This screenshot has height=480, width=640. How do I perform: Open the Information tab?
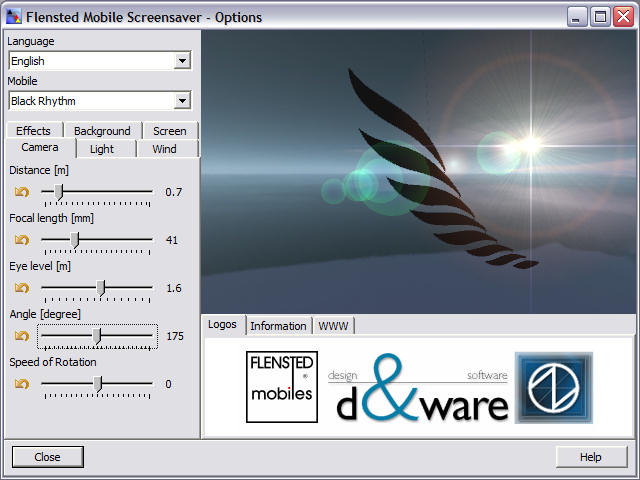(278, 326)
